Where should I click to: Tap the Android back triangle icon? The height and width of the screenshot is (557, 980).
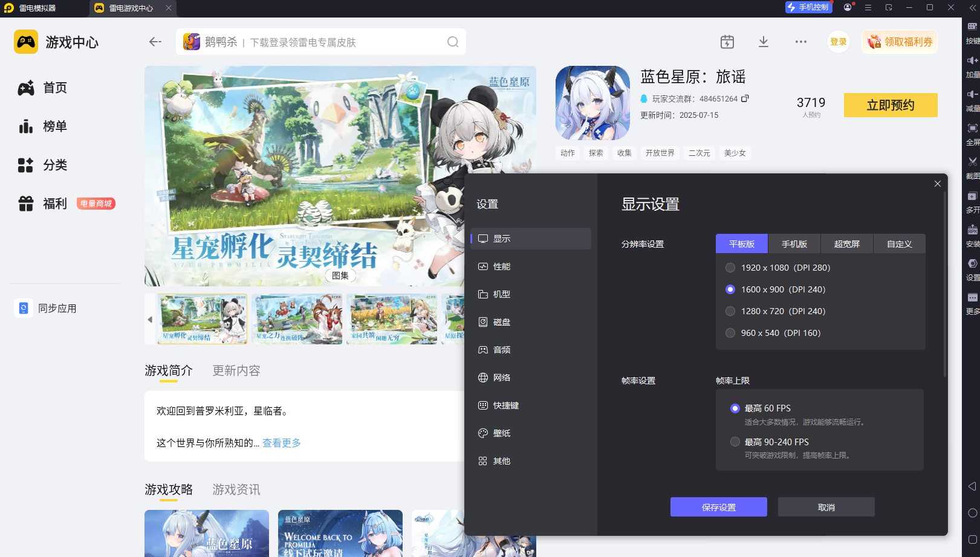click(x=972, y=486)
